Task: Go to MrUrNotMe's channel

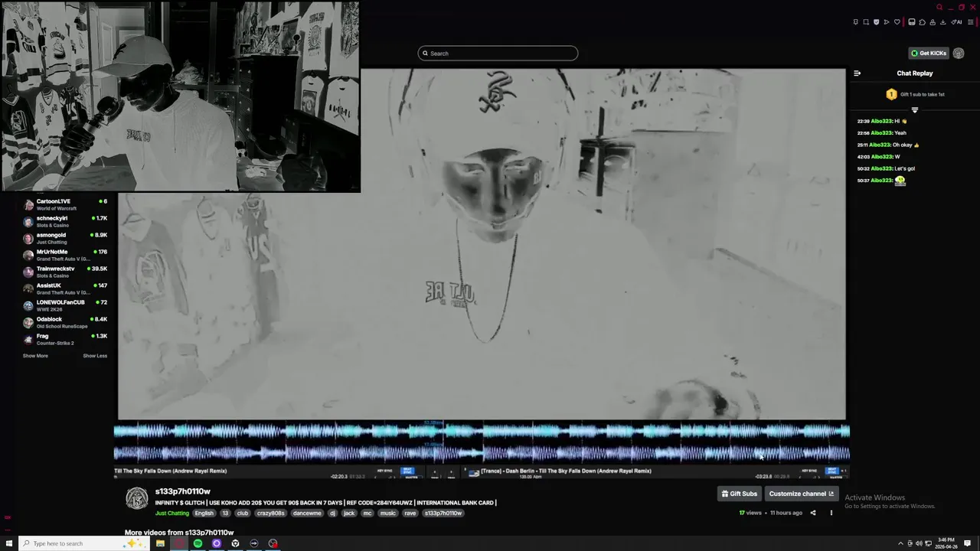Action: click(65, 255)
